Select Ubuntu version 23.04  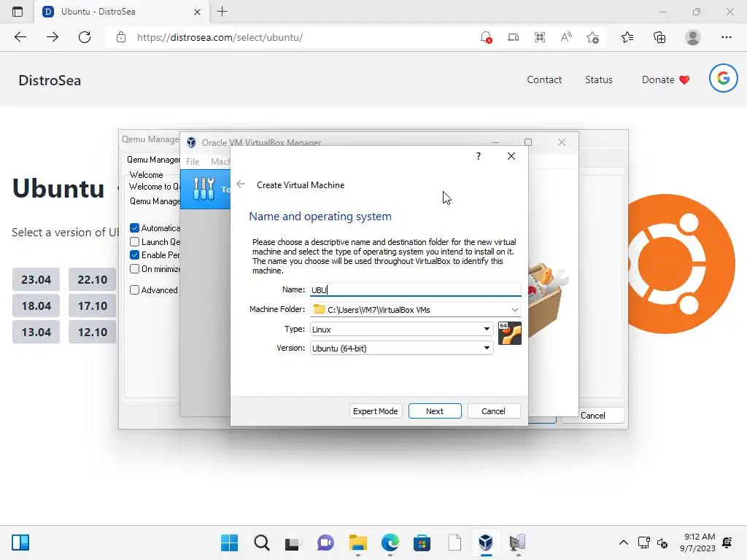click(36, 279)
